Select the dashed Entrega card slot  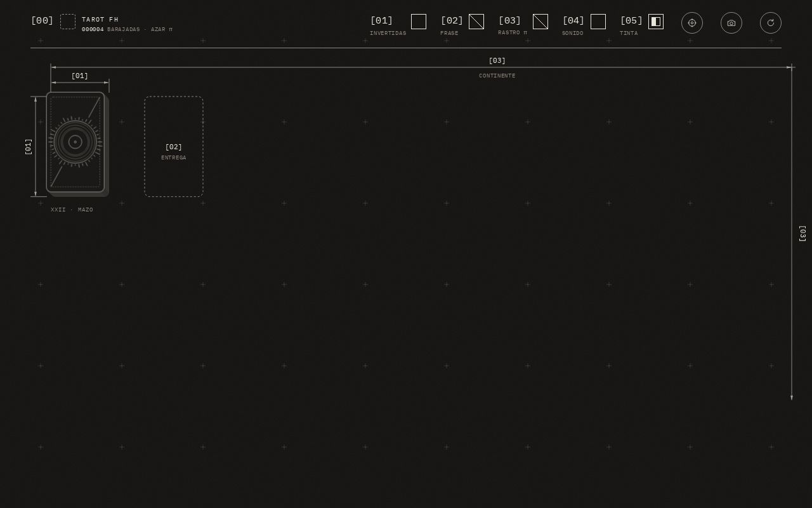click(174, 147)
